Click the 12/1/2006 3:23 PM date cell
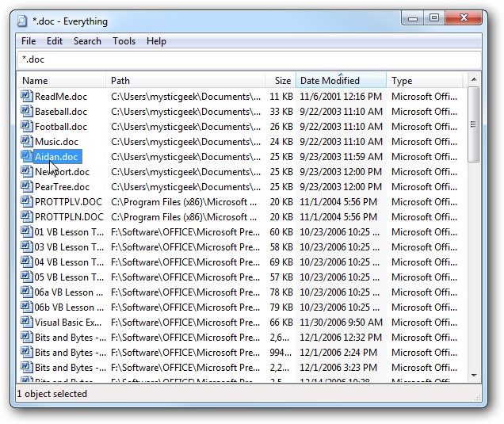This screenshot has width=504, height=424. tap(338, 368)
